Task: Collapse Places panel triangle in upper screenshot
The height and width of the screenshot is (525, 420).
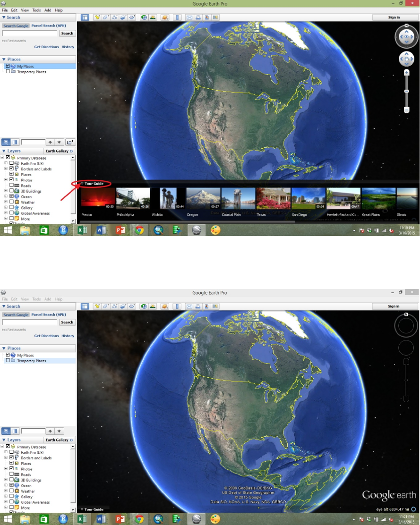Action: (4, 59)
